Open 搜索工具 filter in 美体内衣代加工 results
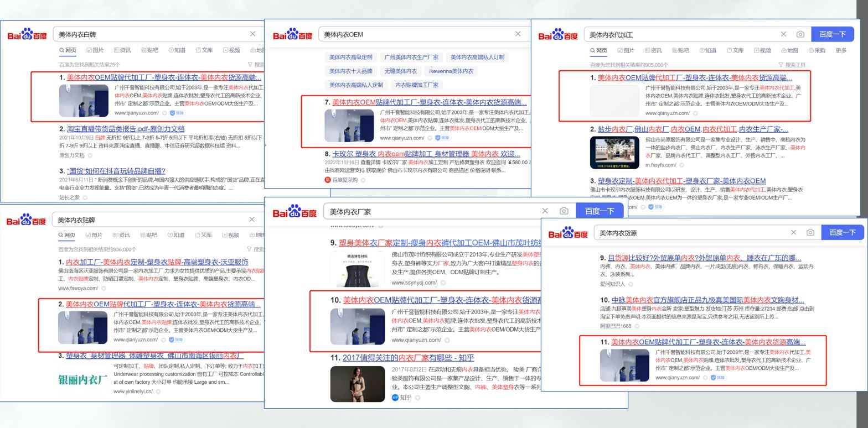Screen dimensions: 868x428 coord(792,65)
